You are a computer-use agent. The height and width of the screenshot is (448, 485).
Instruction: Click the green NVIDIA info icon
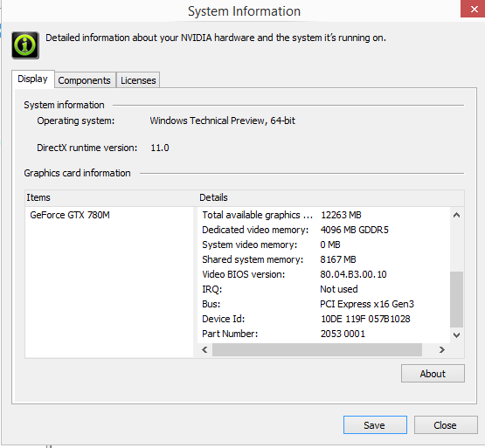point(25,45)
